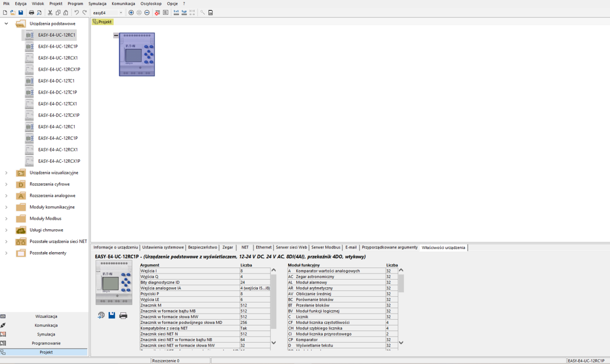Image resolution: width=610 pixels, height=364 pixels.
Task: Select EASY-E4-DC-12TC1 in the device list
Action: coord(56,81)
